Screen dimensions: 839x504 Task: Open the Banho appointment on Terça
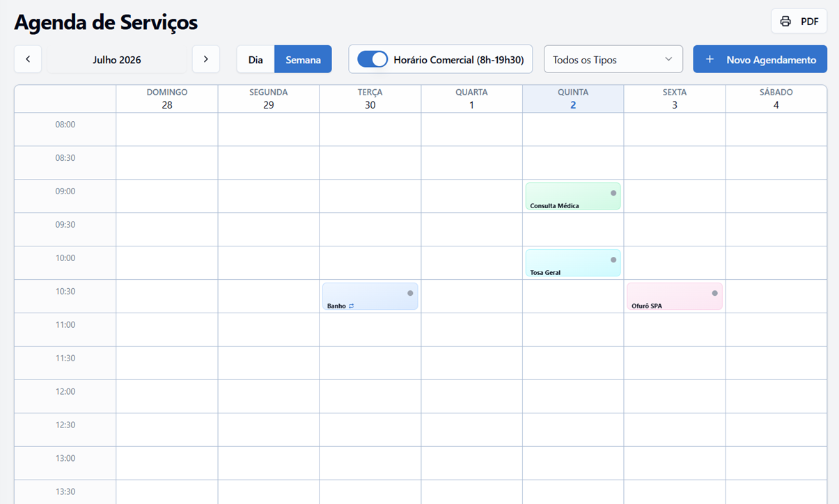(x=370, y=297)
